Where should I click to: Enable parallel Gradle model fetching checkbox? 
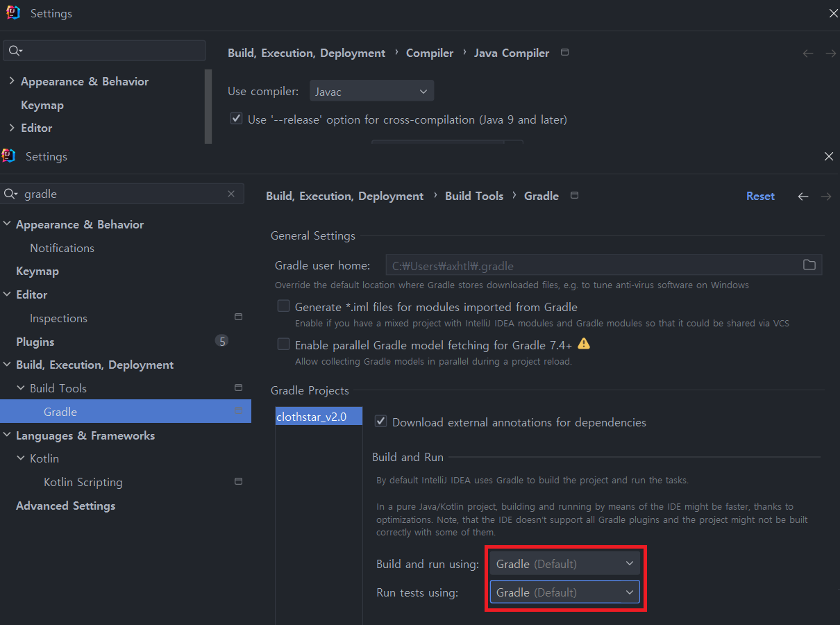coord(283,344)
